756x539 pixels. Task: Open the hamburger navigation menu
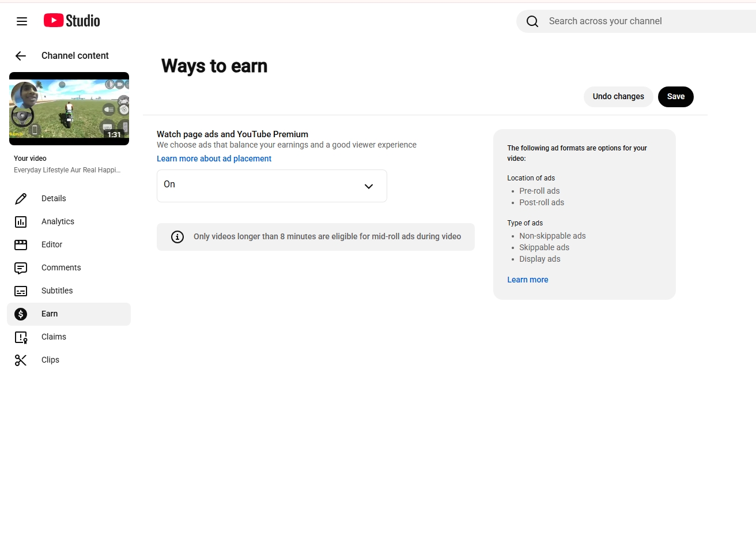(x=22, y=21)
